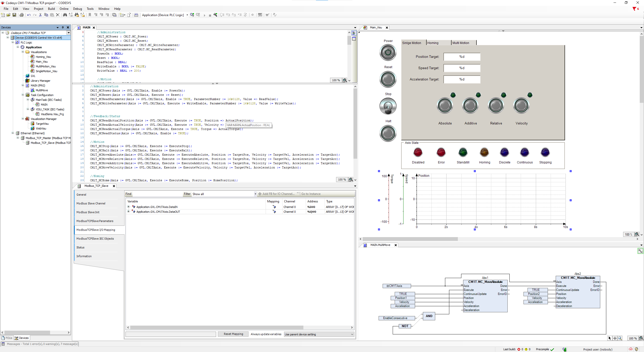Click the Reset Mapping button

pos(233,334)
